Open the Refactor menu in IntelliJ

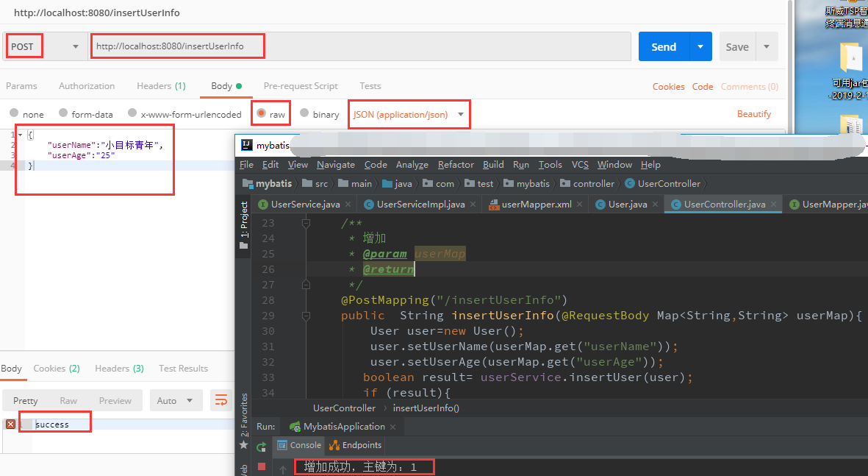(456, 165)
